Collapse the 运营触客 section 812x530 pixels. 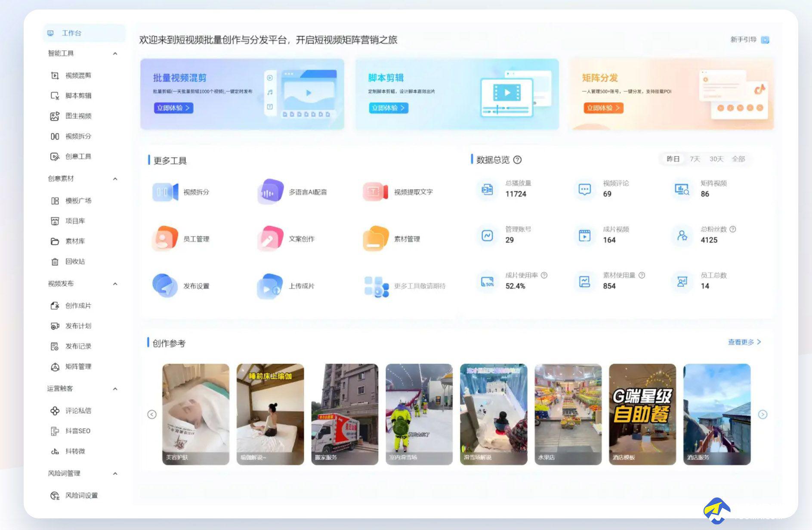pyautogui.click(x=115, y=389)
